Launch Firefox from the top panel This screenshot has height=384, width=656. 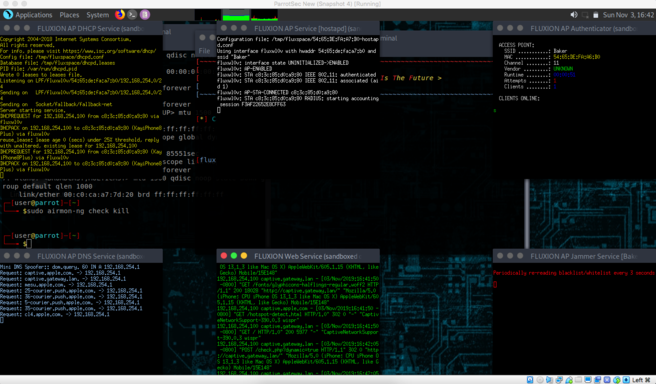click(x=120, y=15)
